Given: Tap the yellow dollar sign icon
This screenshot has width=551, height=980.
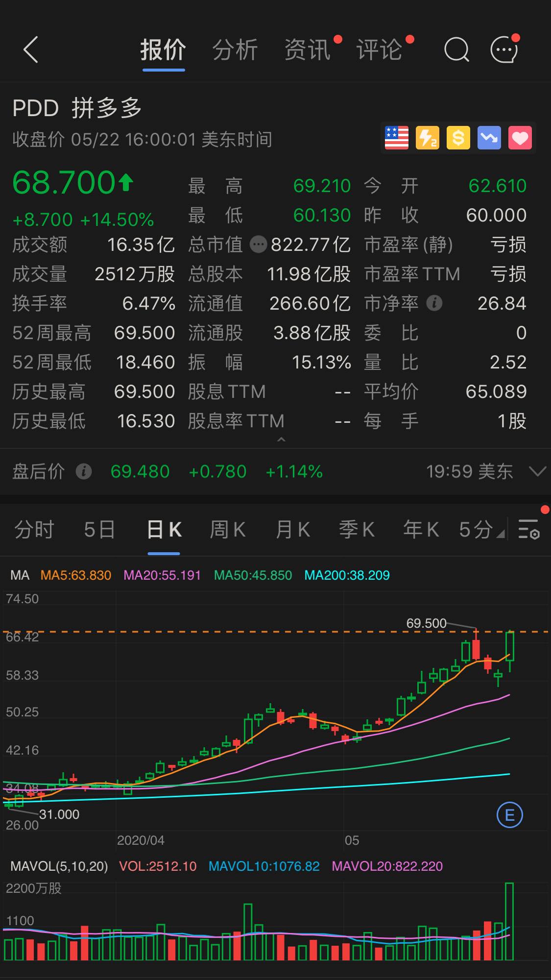Looking at the screenshot, I should [x=458, y=138].
